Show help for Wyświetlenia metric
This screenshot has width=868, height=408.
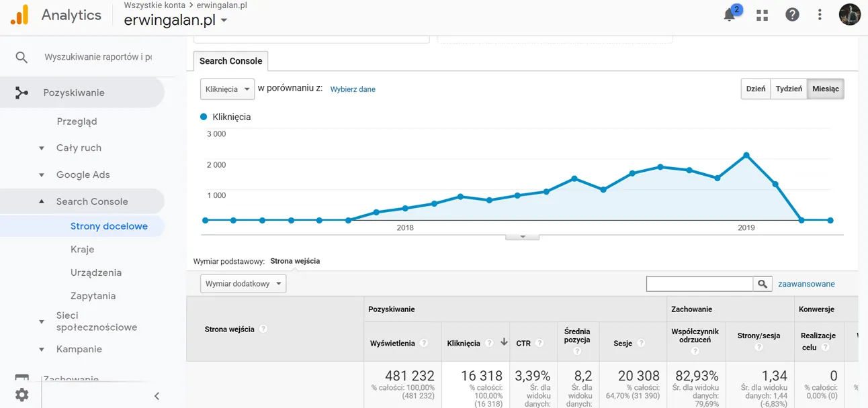coord(424,343)
